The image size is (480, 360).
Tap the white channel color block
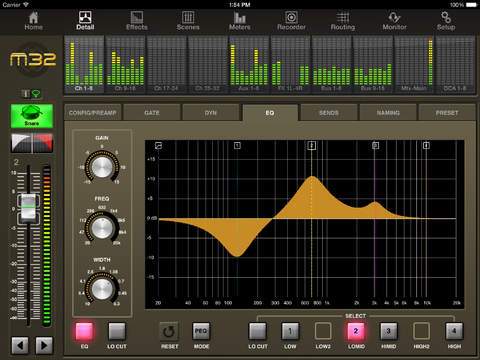21,143
